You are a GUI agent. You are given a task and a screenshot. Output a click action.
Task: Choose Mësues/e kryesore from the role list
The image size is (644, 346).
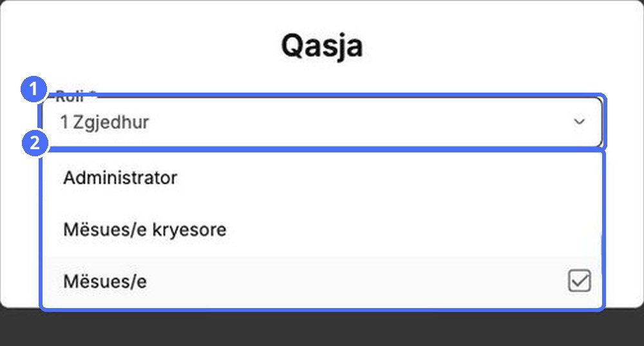click(323, 230)
